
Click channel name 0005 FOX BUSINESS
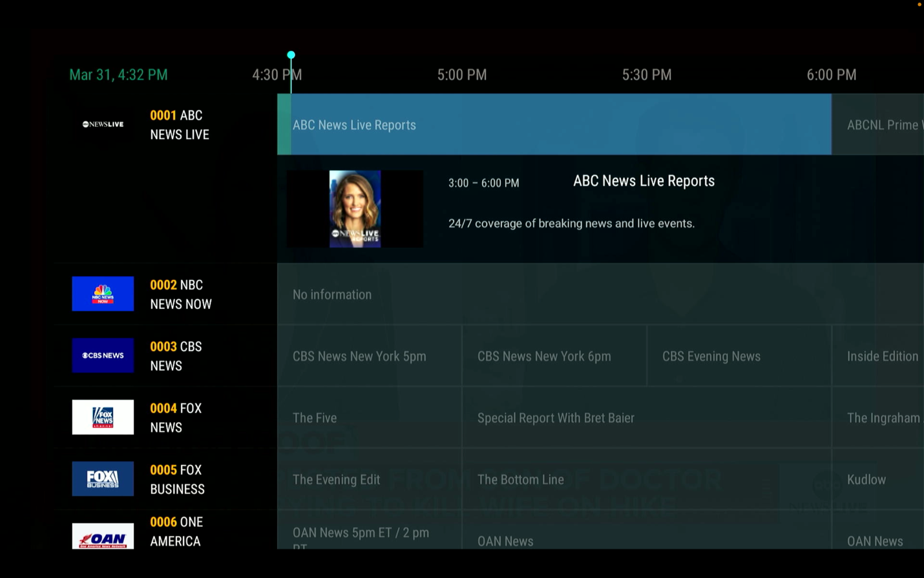click(x=178, y=479)
